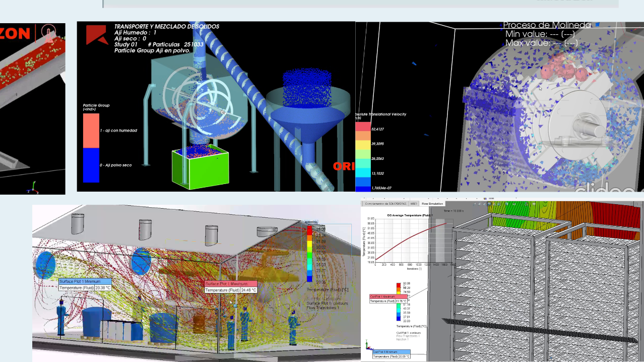
Task: Click the velocity legend's red 52,4127 band
Action: 363,128
